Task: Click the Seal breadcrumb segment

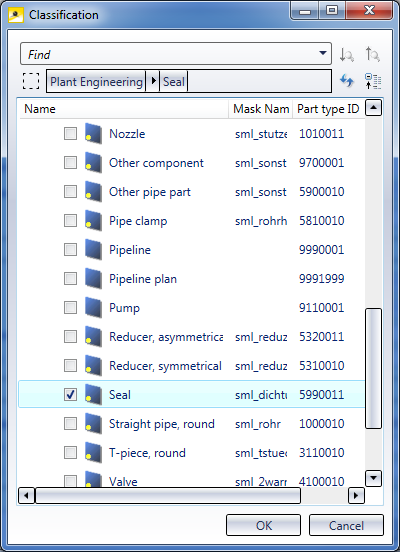Action: click(174, 82)
